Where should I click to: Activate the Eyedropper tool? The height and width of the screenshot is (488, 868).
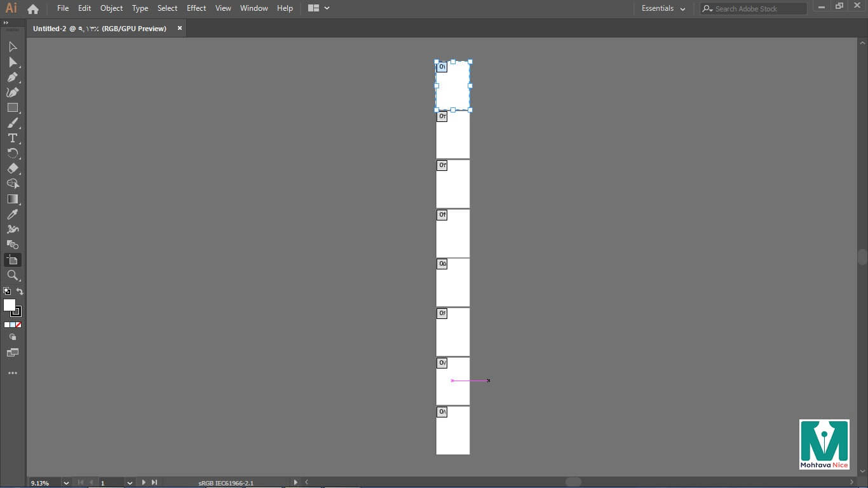pos(12,214)
